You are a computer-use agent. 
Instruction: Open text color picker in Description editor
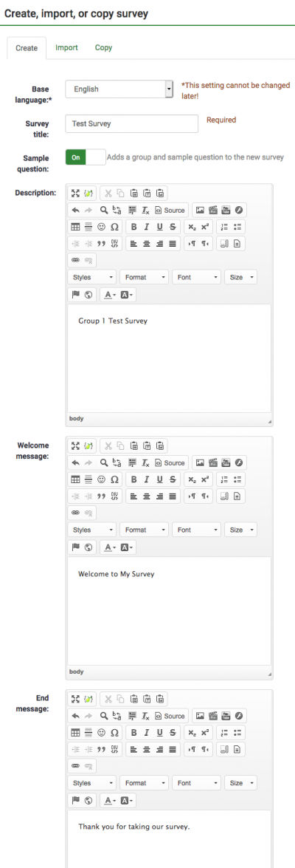109,295
